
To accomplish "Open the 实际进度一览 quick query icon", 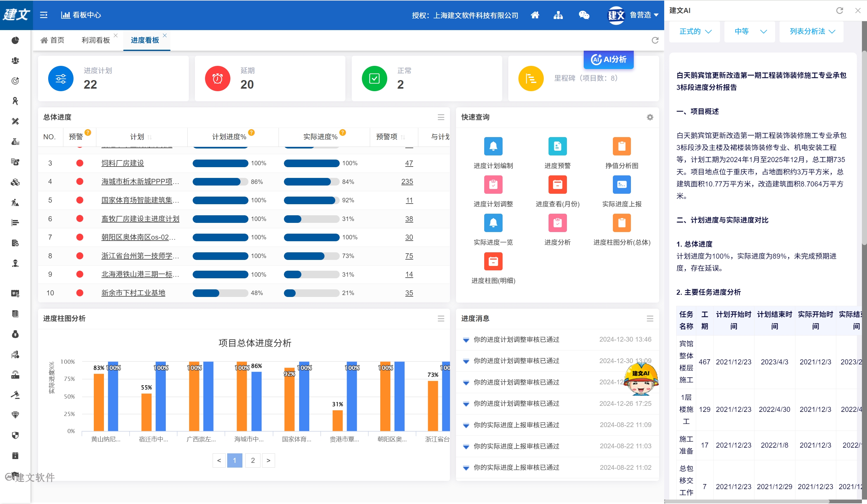I will [493, 223].
